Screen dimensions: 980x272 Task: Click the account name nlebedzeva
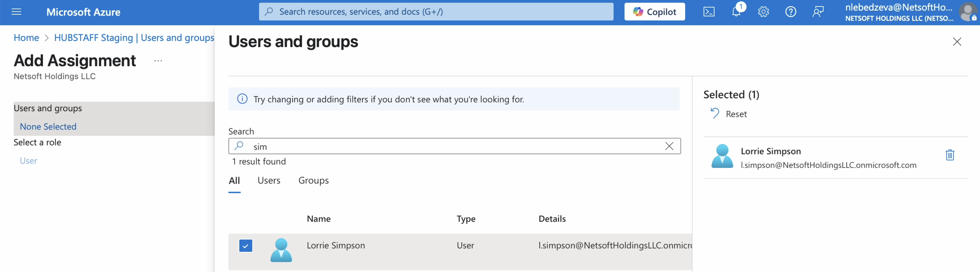[898, 8]
